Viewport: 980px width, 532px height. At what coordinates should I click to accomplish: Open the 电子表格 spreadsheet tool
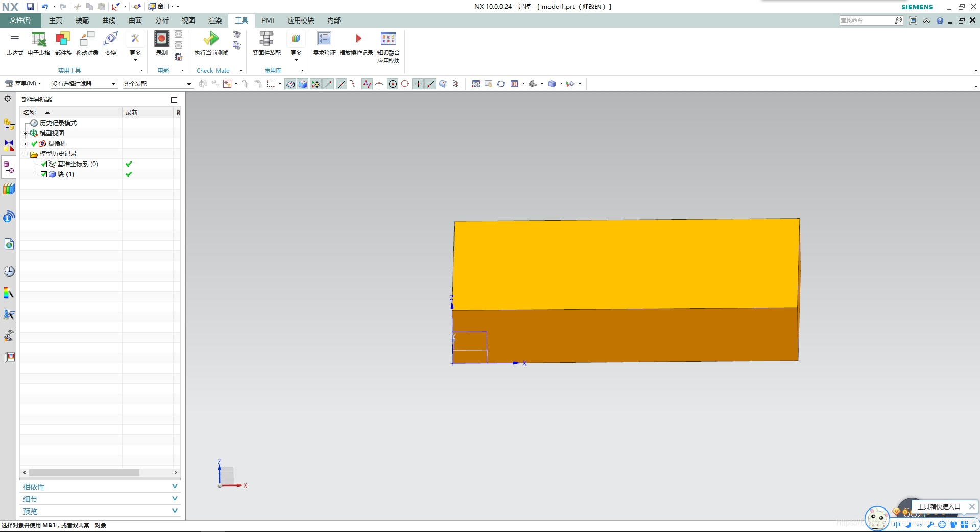click(x=39, y=43)
